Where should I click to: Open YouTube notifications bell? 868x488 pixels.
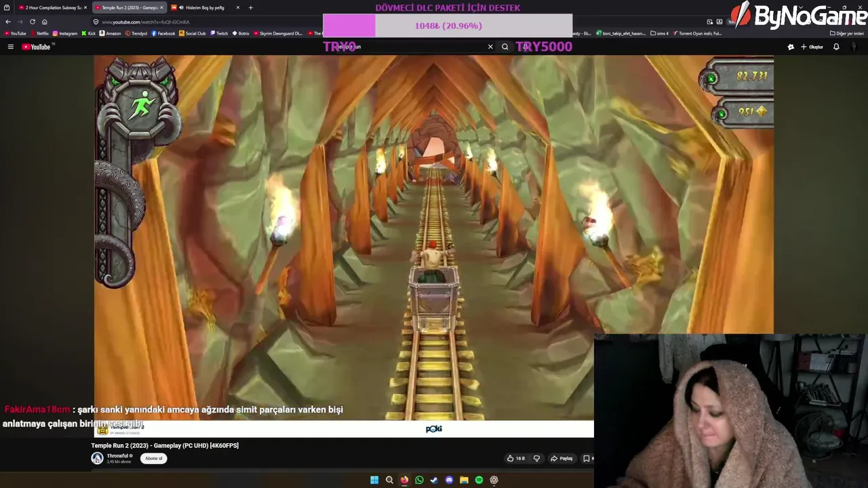tap(836, 47)
